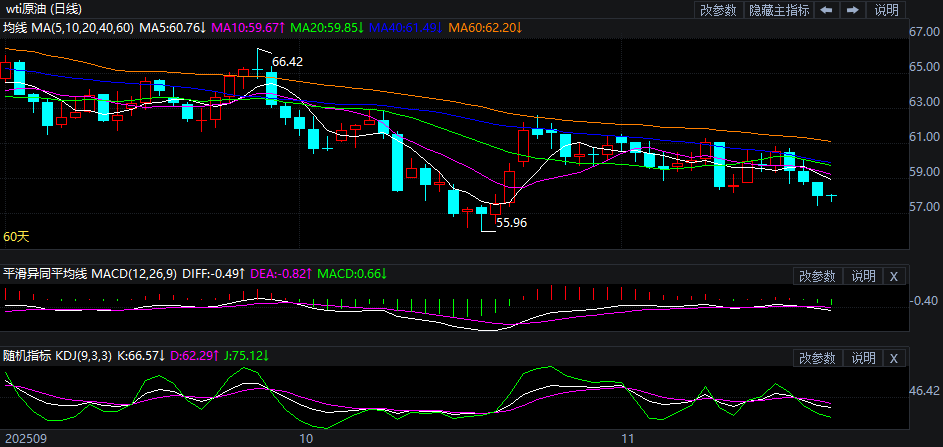
Task: Click 说明 in the main chart header
Action: tap(887, 10)
